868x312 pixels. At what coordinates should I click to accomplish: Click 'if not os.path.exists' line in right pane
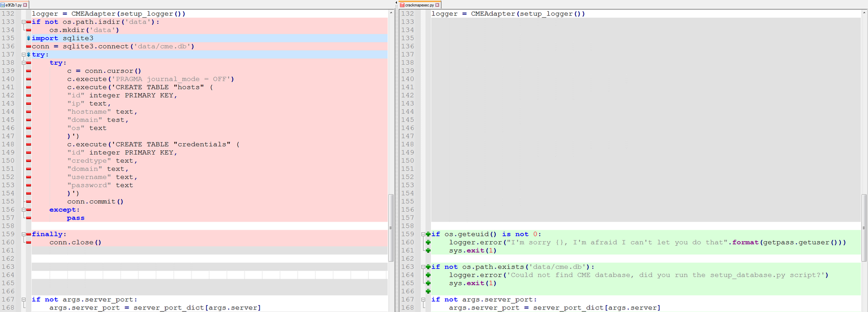pos(513,267)
